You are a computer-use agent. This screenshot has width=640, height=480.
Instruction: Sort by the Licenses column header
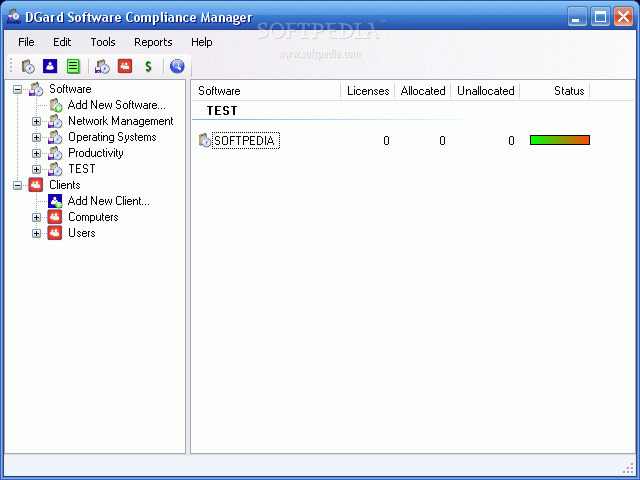coord(368,91)
